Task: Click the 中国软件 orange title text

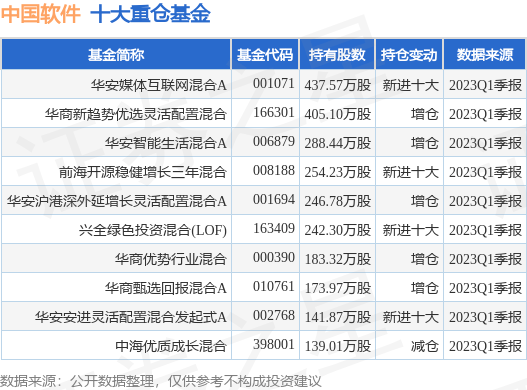Action: click(41, 14)
